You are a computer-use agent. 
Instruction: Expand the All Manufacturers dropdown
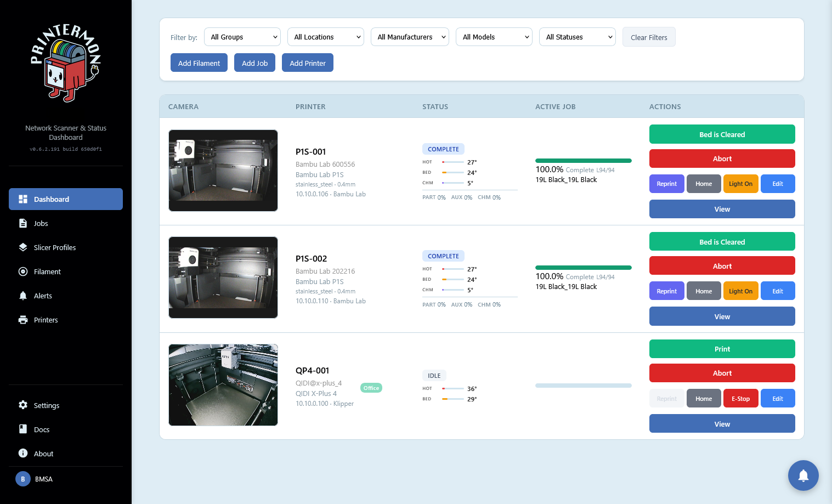pyautogui.click(x=409, y=37)
